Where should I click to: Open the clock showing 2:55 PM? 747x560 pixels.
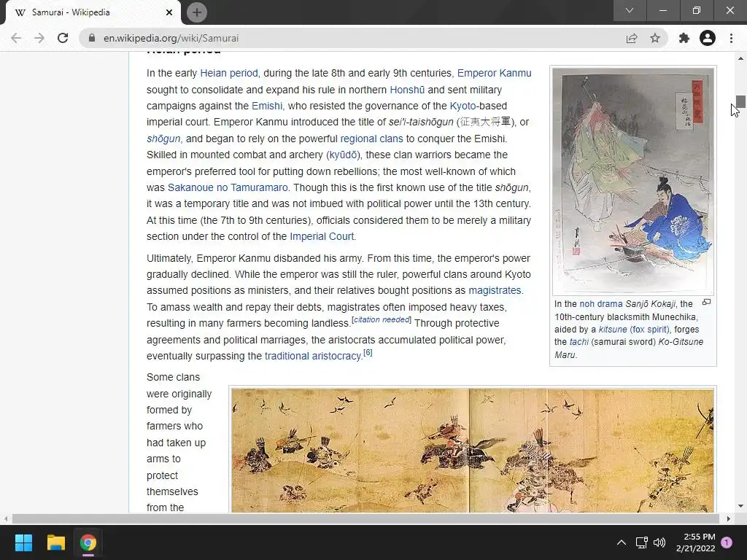(695, 542)
